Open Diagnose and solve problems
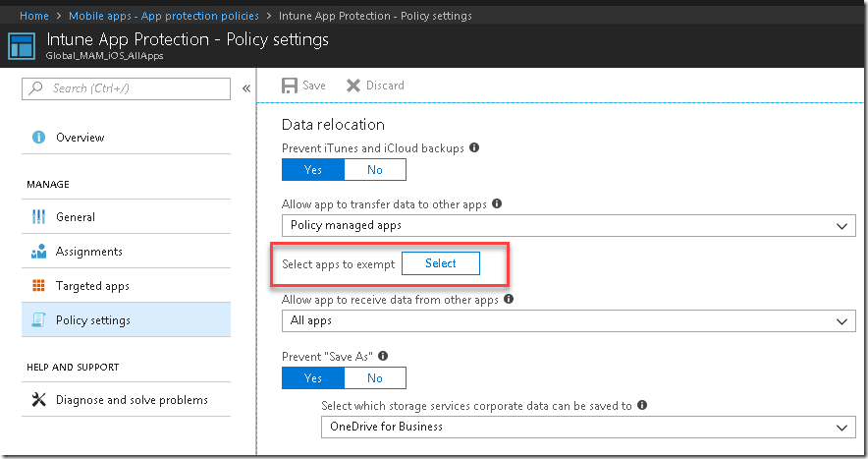The width and height of the screenshot is (868, 459). coord(127,399)
